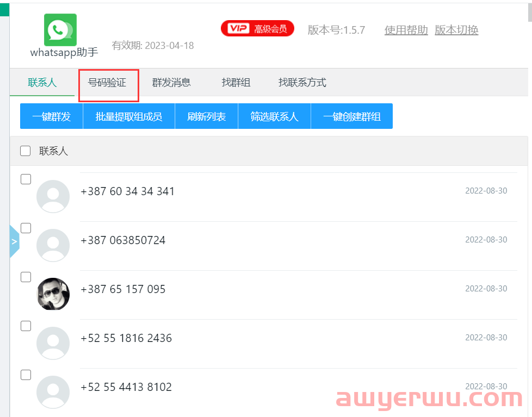Open the 群发消息 tab

click(x=171, y=83)
